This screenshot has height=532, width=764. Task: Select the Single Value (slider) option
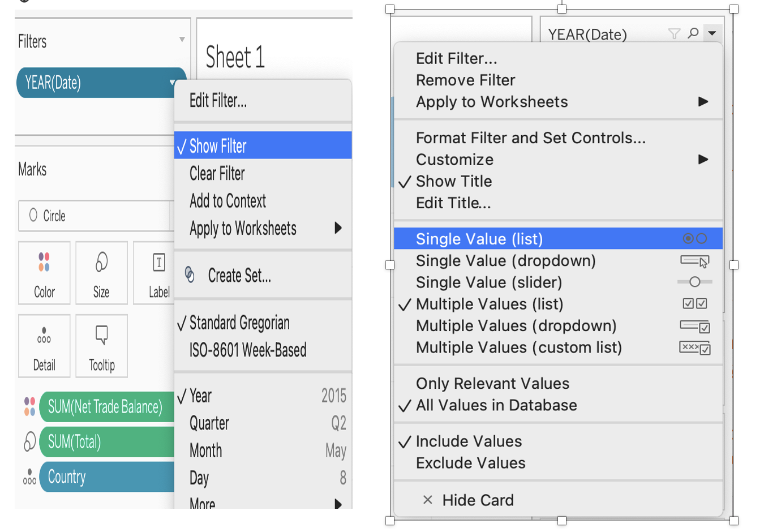pos(489,282)
